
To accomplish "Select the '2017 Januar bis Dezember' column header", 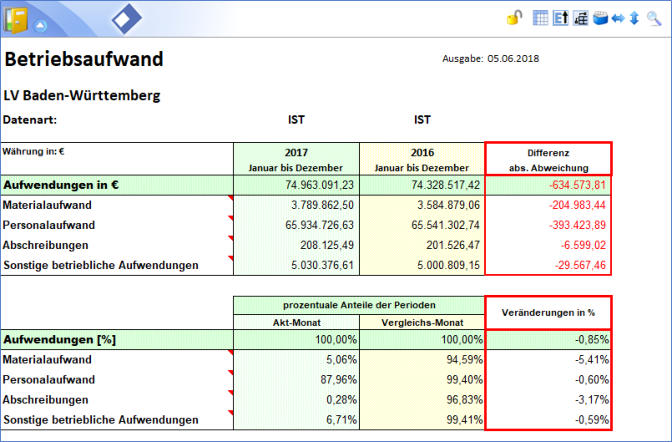I will tap(296, 159).
